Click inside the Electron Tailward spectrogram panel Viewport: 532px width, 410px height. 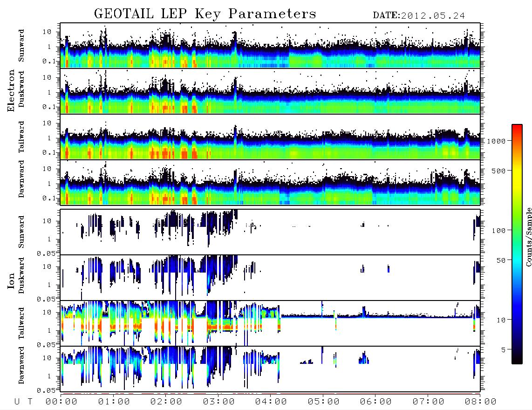(270, 137)
